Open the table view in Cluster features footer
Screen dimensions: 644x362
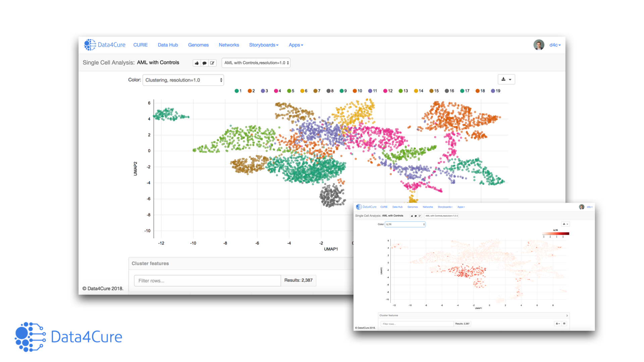click(564, 323)
